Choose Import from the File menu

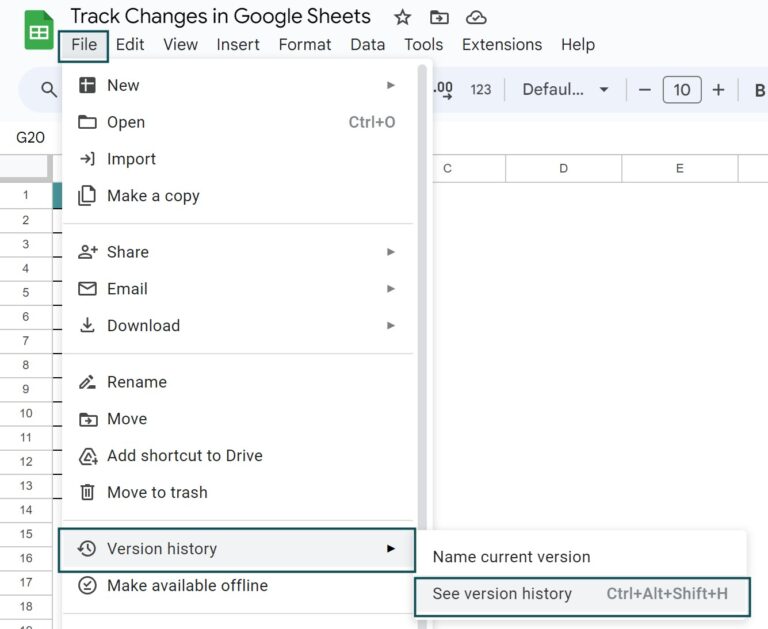(239, 159)
